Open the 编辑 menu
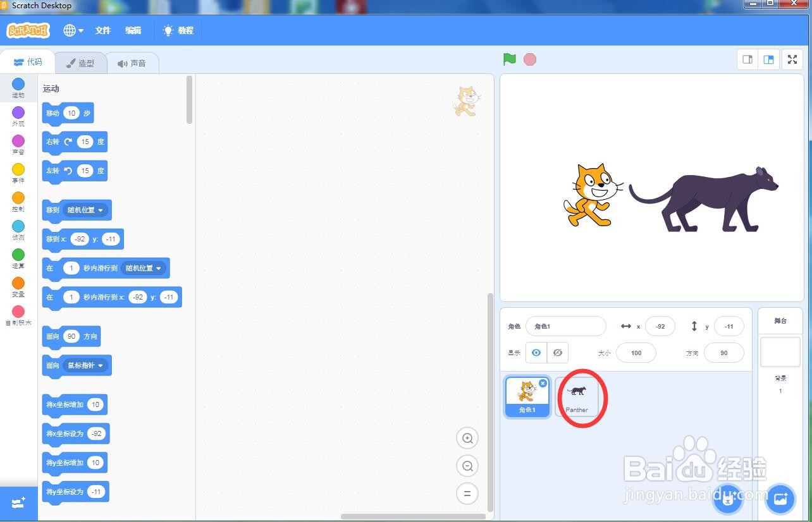 point(133,30)
